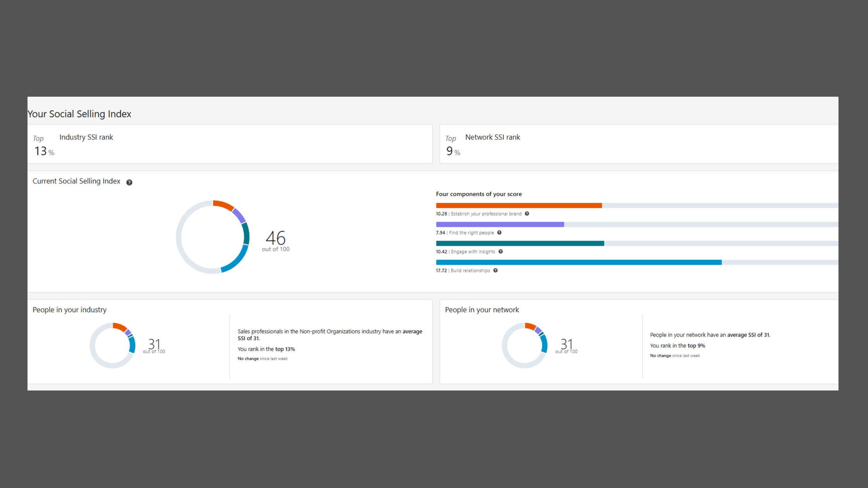
Task: Click the Non-profit Organizations industry average sentence
Action: (330, 335)
